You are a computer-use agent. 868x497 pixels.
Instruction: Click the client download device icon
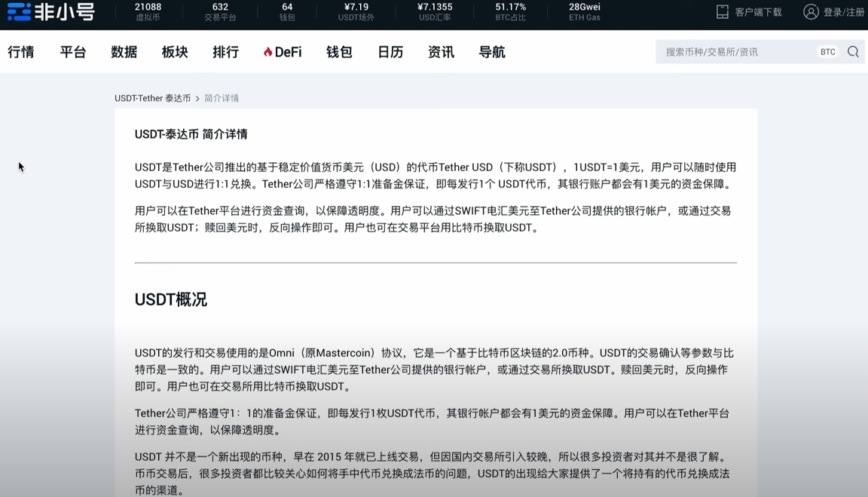coord(723,12)
